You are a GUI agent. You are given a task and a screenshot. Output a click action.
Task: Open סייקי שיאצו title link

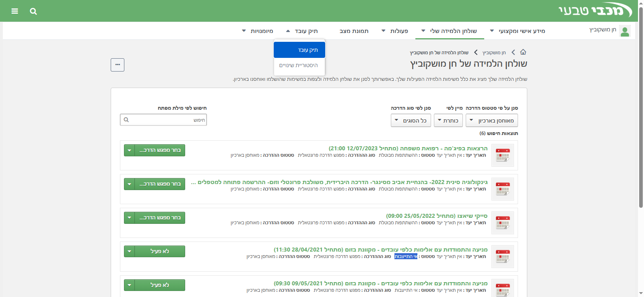coord(437,216)
